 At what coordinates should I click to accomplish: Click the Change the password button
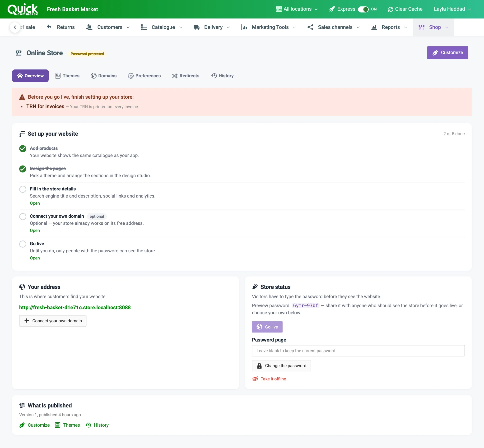(x=281, y=366)
